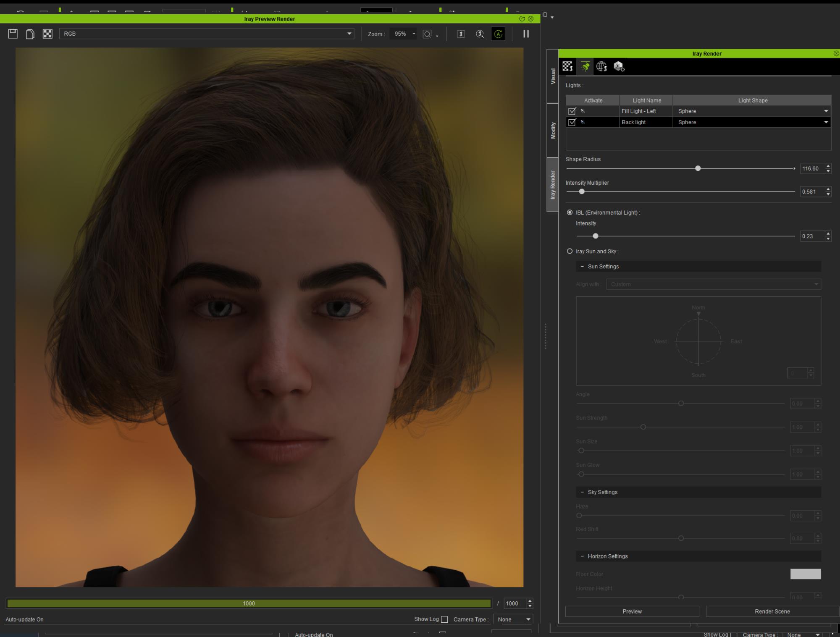The height and width of the screenshot is (637, 840).
Task: Open the checkered render settings tab icon
Action: (x=567, y=66)
